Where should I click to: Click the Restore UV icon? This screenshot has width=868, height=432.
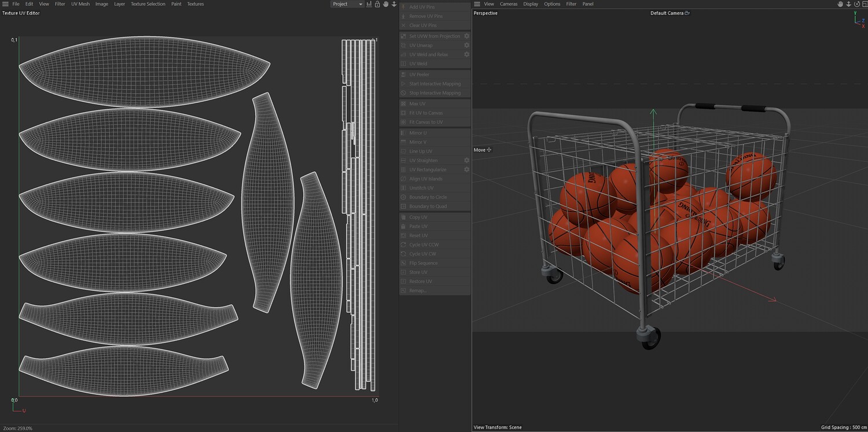click(x=403, y=282)
